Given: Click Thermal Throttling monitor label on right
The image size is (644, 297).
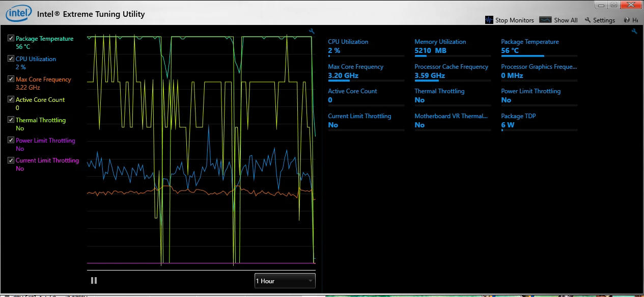Looking at the screenshot, I should coord(439,91).
